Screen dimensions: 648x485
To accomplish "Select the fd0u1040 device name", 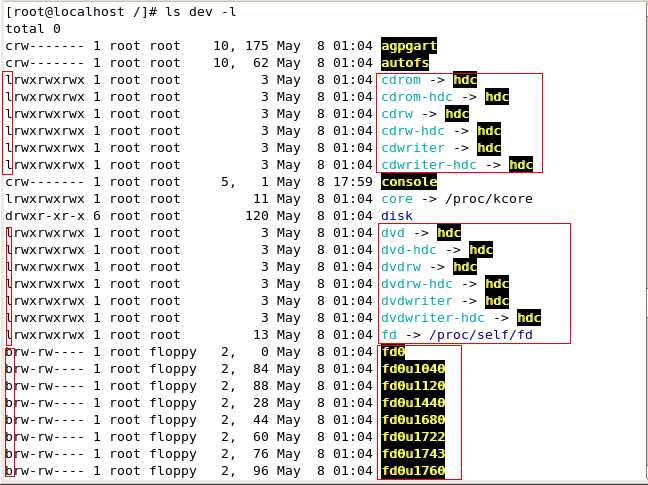I will pos(413,369).
